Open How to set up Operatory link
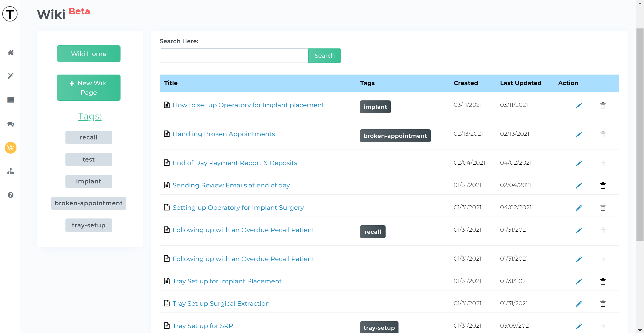Screen dimensions: 644x333 pos(249,105)
